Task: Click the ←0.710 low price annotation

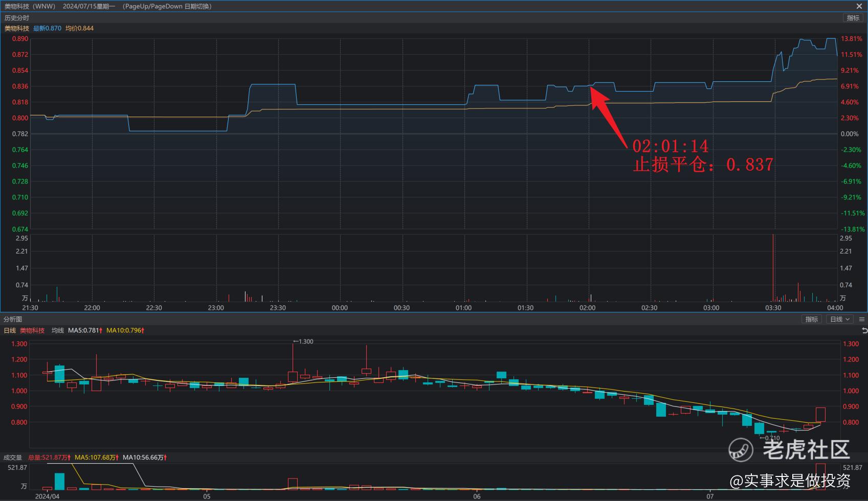Action: pos(770,438)
